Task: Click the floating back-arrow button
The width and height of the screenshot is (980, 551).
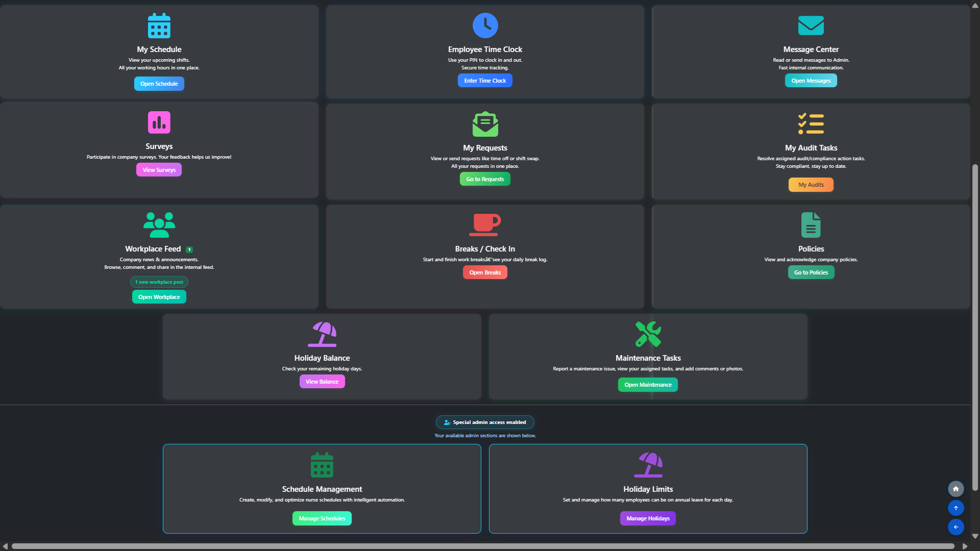Action: [x=955, y=527]
